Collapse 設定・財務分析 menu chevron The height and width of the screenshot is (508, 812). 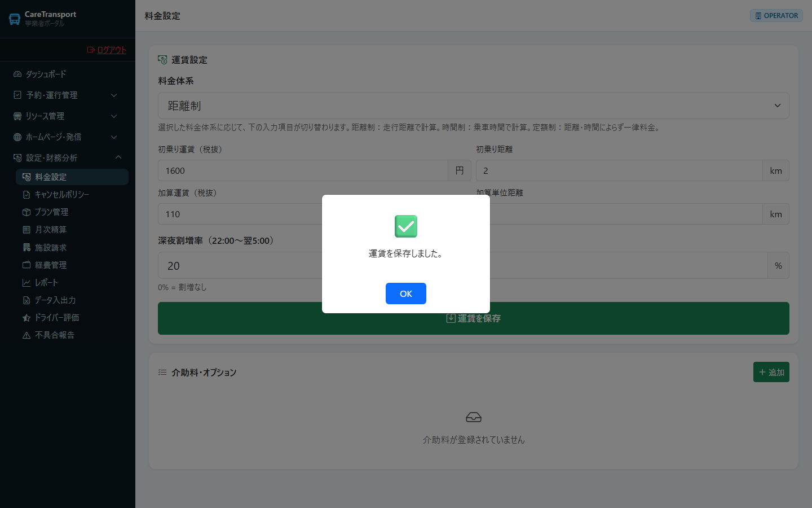pos(118,157)
